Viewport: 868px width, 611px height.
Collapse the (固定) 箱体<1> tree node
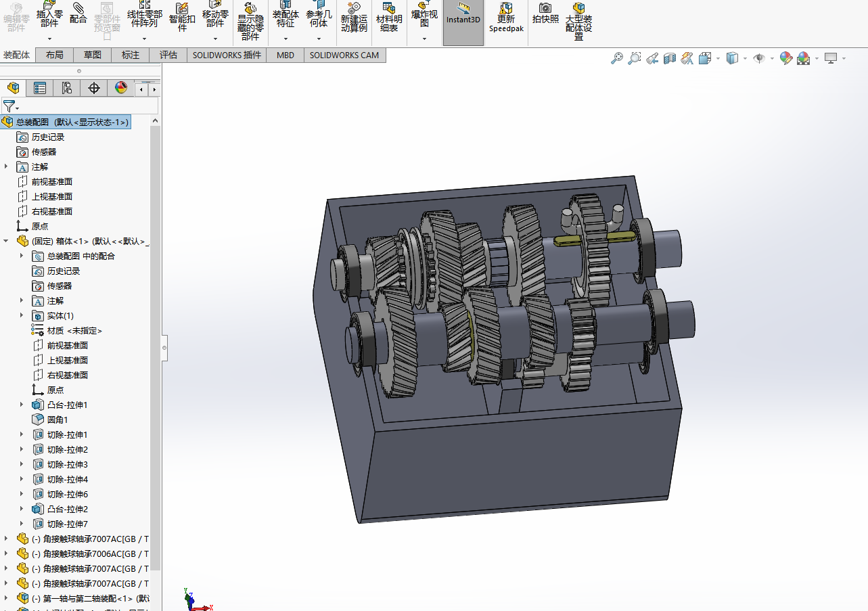(6, 241)
